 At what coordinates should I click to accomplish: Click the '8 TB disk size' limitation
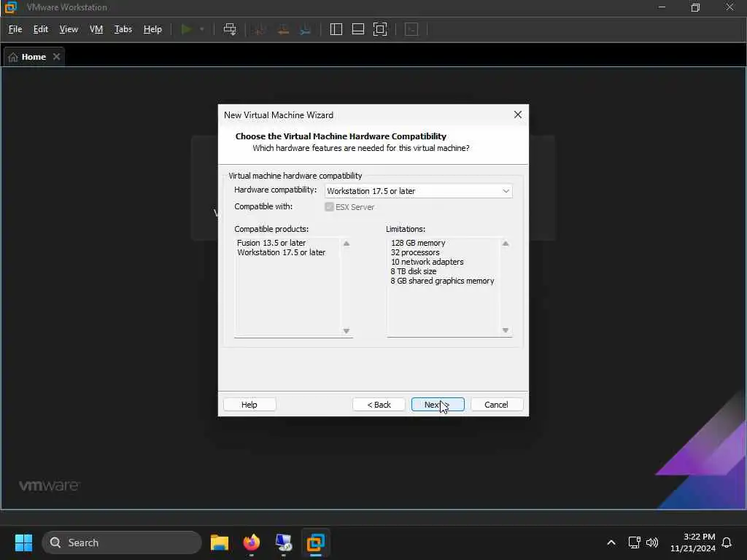coord(413,271)
